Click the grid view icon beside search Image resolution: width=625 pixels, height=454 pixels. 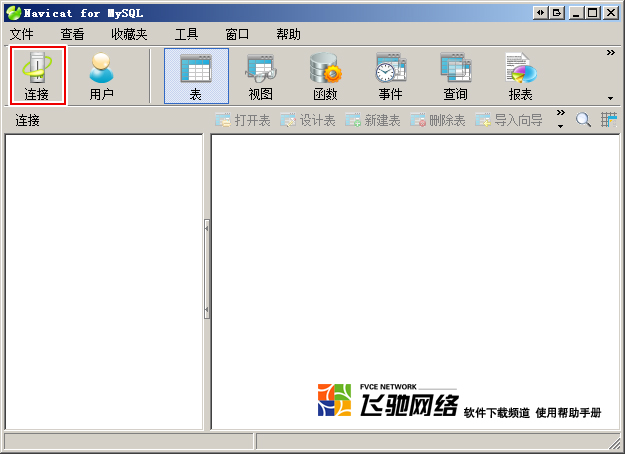pos(609,120)
